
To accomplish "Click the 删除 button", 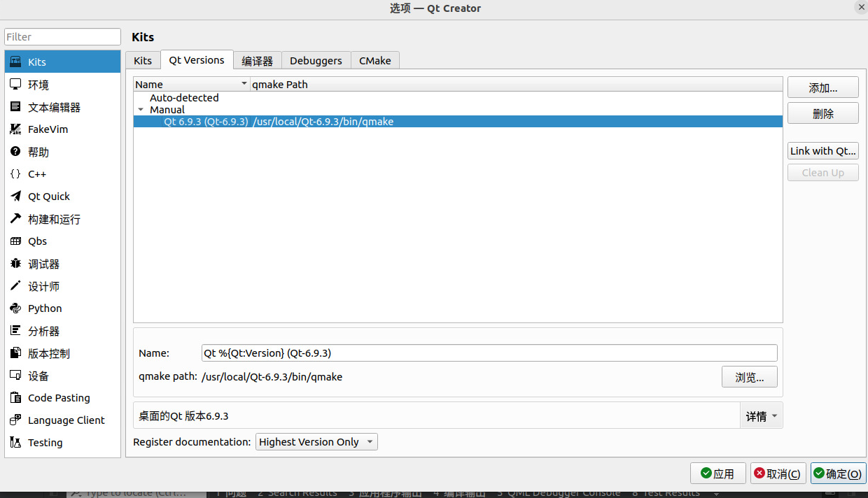I will pyautogui.click(x=823, y=113).
